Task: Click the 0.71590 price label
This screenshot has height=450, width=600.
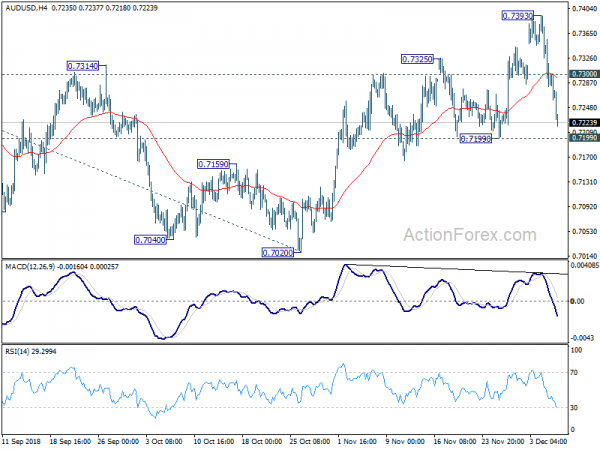Action: pos(216,163)
